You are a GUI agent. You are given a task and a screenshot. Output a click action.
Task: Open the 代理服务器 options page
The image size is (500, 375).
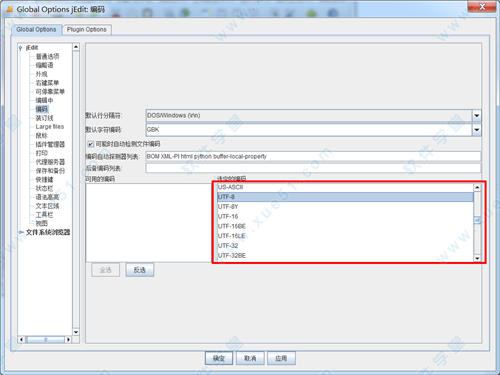pos(50,162)
